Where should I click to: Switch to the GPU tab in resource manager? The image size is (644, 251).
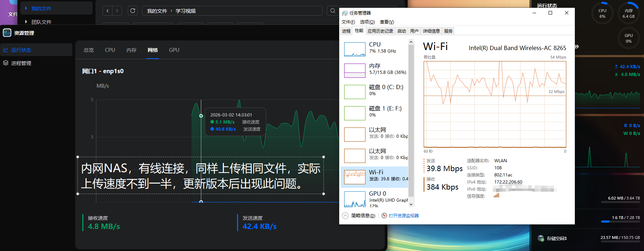(x=174, y=50)
